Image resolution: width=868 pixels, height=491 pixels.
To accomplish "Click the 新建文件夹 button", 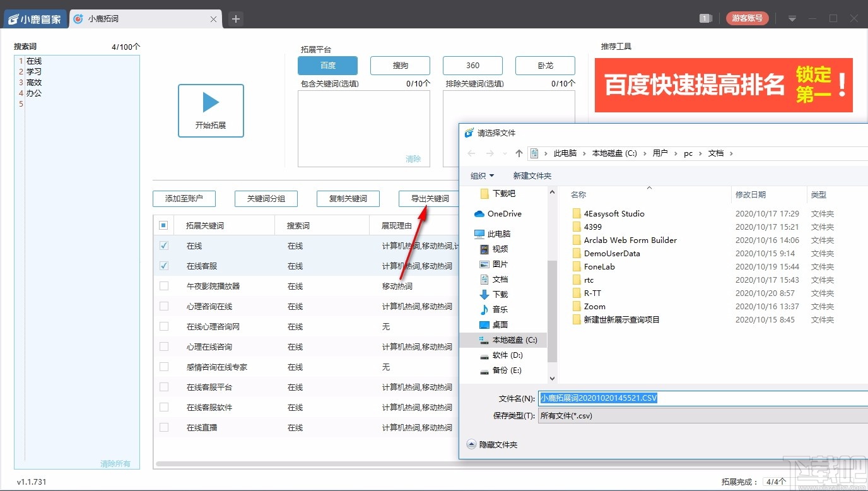I will (x=532, y=175).
